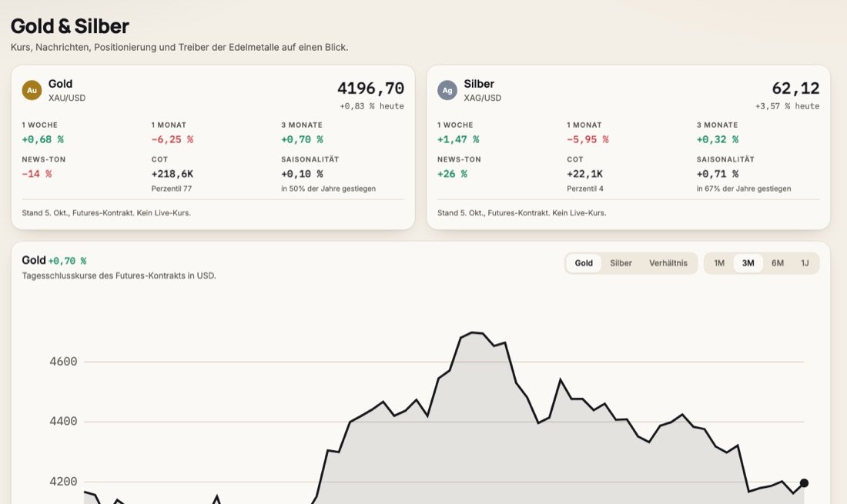Click 'in 50% der Jahre gestiegen' note

tap(329, 189)
